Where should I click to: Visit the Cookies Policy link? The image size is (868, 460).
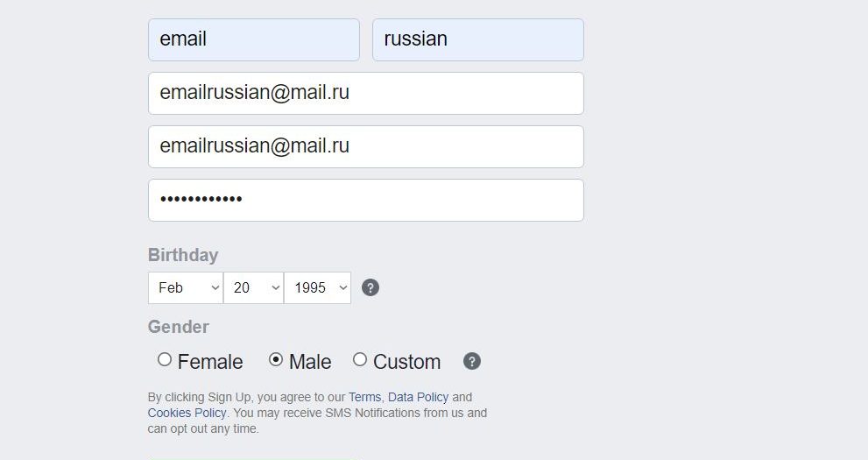pos(187,413)
